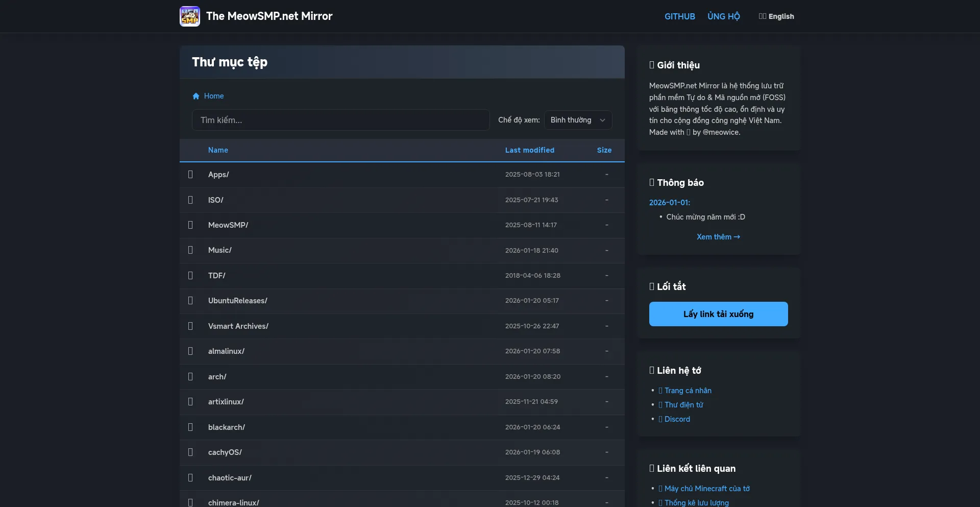Follow the 'Xem thêm' announcements link
The width and height of the screenshot is (980, 507).
(718, 237)
